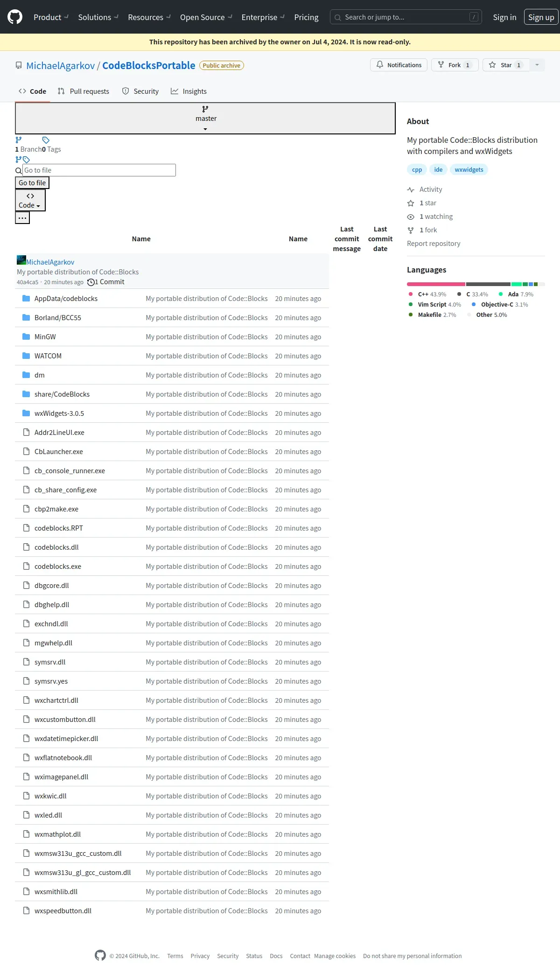Image resolution: width=560 pixels, height=980 pixels.
Task: Switch to the Security tab
Action: tap(140, 91)
